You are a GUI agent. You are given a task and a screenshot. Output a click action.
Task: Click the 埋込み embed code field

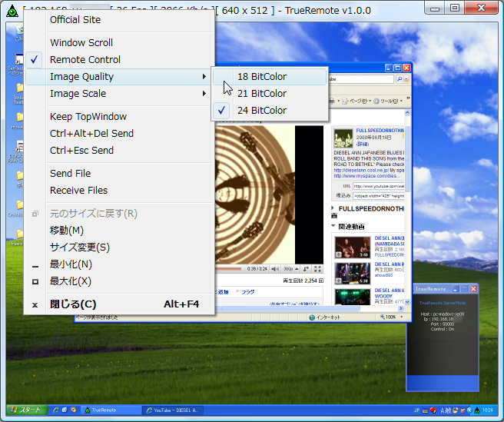pyautogui.click(x=378, y=195)
